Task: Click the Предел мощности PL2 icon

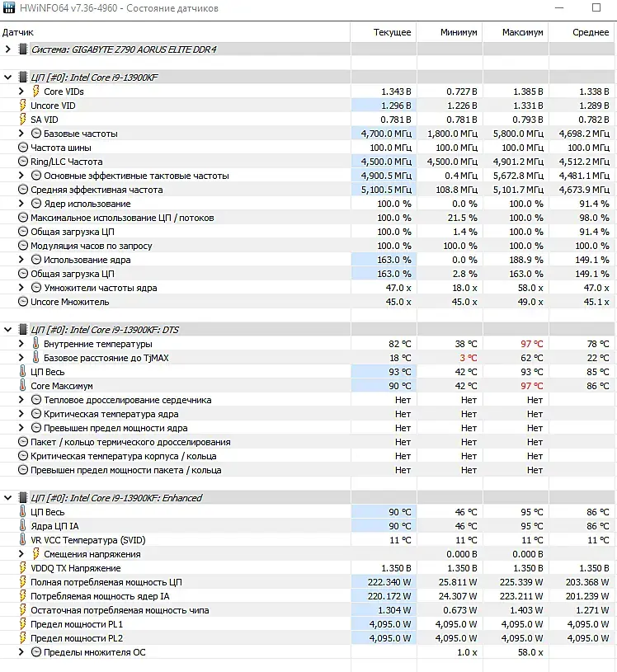Action: 23,637
